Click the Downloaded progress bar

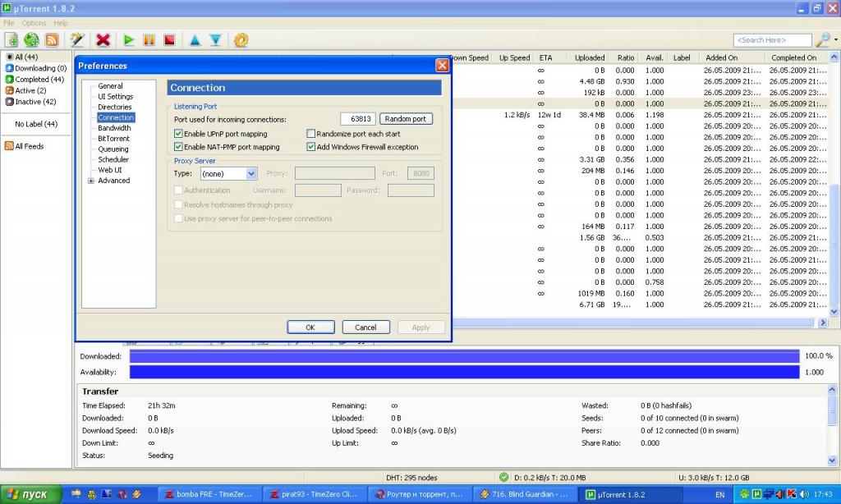[x=465, y=356]
